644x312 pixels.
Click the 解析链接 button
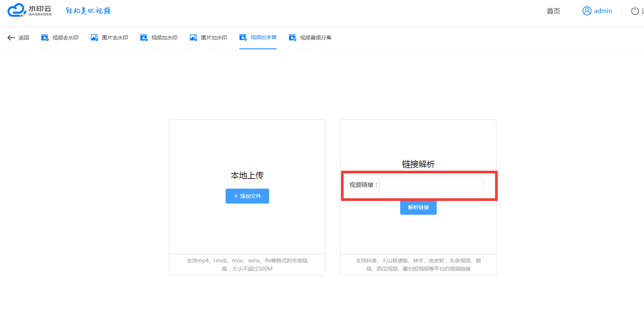tap(418, 207)
